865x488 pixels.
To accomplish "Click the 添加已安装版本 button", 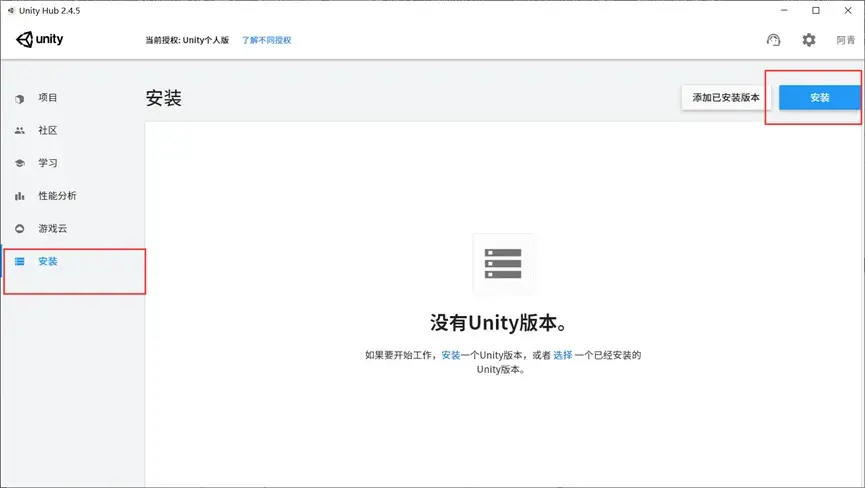I will point(726,98).
